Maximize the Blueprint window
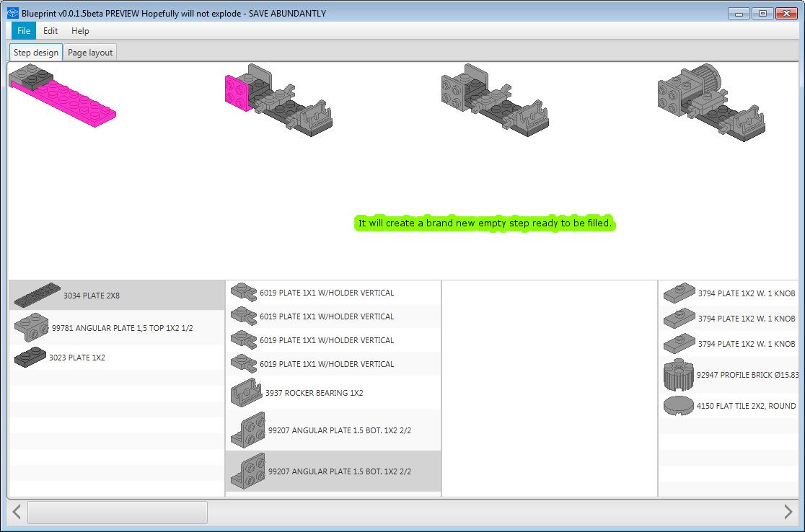The image size is (805, 532). click(762, 14)
